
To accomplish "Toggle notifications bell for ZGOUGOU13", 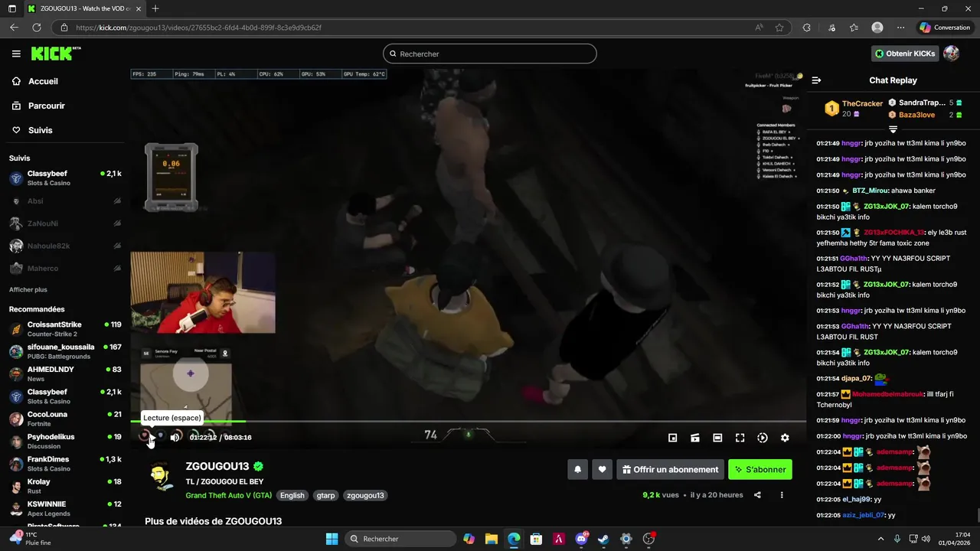I will [x=578, y=470].
